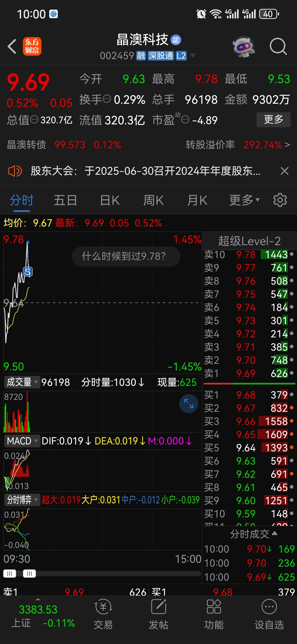Open the 总值 info bubble icon
Image resolution: width=297 pixels, height=644 pixels.
click(34, 119)
